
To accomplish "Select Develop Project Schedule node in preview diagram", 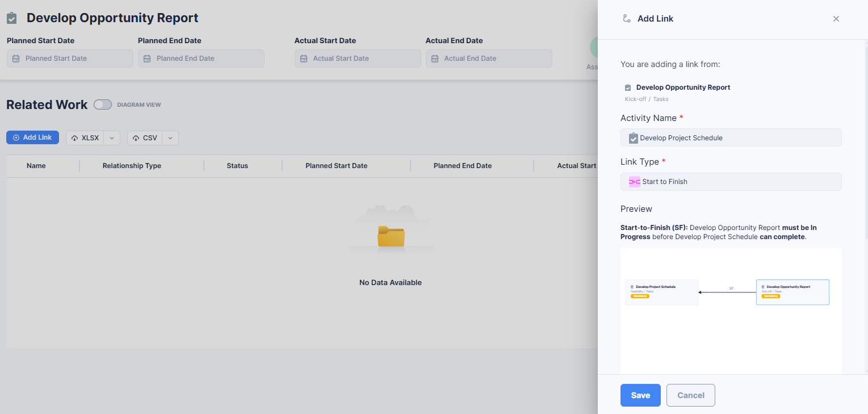I will 662,292.
